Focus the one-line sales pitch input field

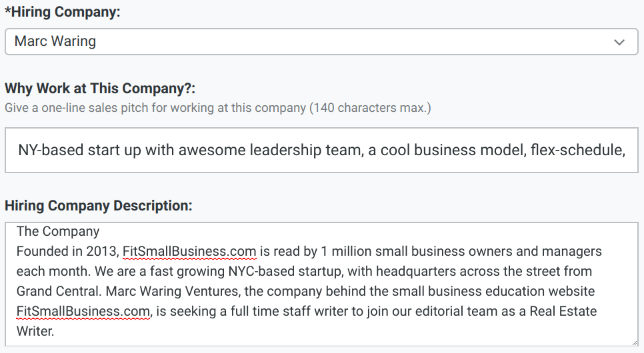pos(321,149)
